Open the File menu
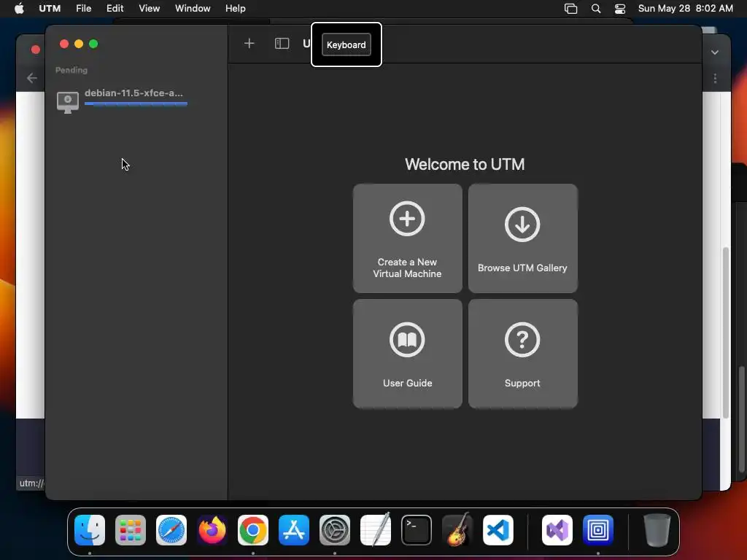The width and height of the screenshot is (747, 560). pos(83,9)
